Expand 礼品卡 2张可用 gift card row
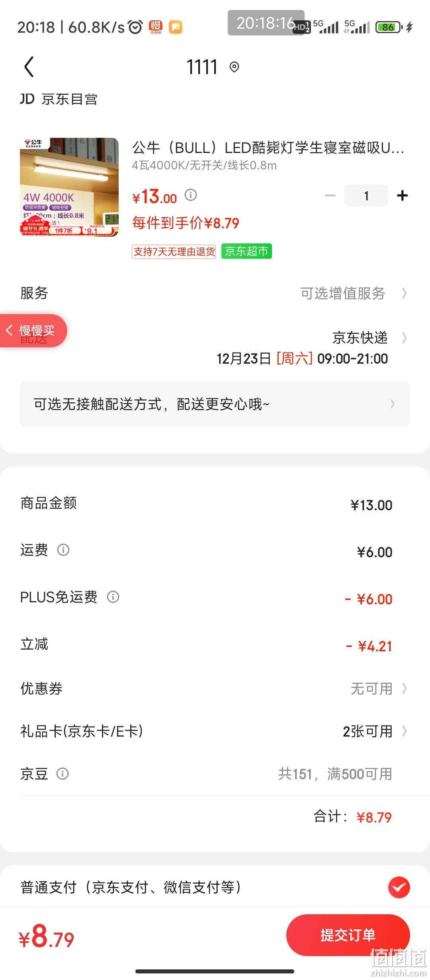430x980 pixels. click(x=215, y=731)
